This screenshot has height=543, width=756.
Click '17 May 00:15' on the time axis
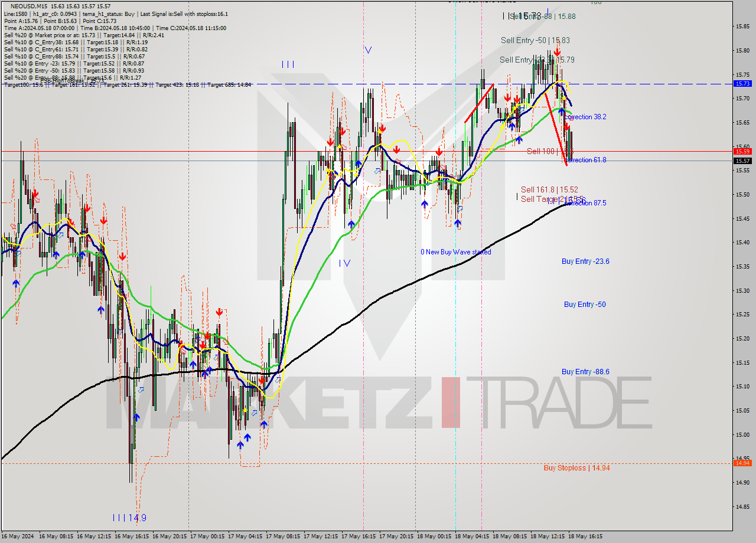[207, 537]
